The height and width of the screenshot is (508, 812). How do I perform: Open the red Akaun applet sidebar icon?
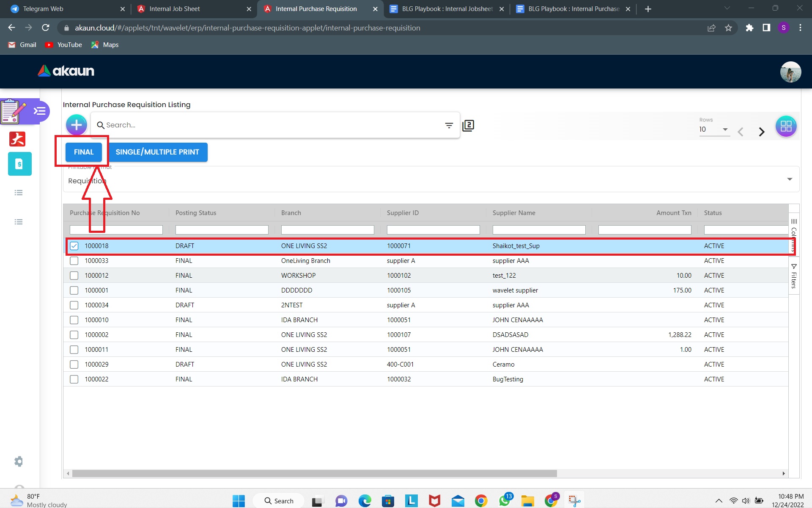point(18,139)
